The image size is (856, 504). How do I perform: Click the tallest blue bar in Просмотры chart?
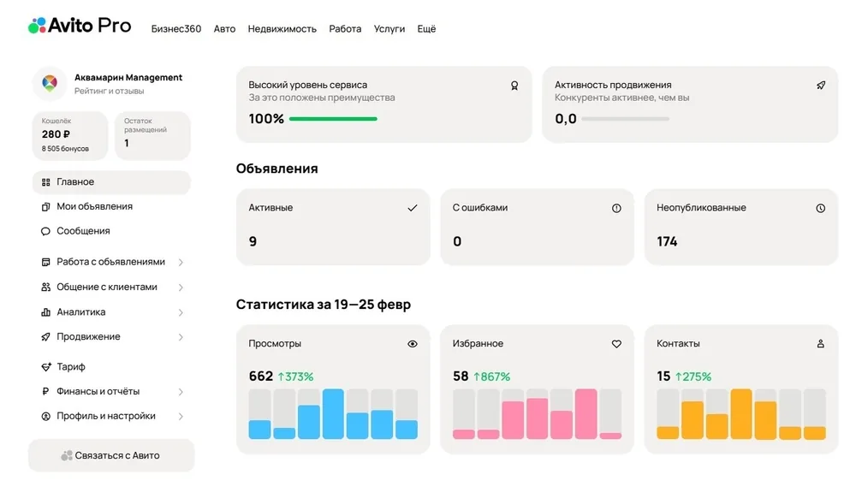[x=333, y=414]
